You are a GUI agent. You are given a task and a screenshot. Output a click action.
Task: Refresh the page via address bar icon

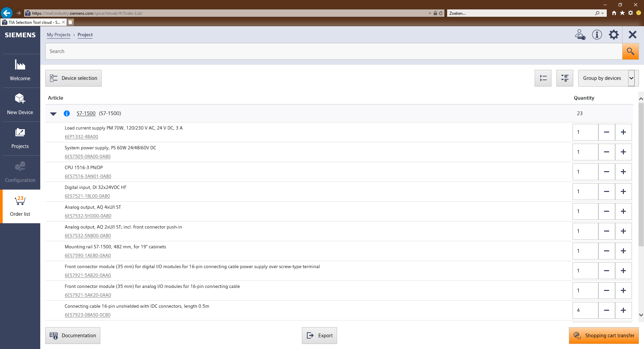[441, 13]
